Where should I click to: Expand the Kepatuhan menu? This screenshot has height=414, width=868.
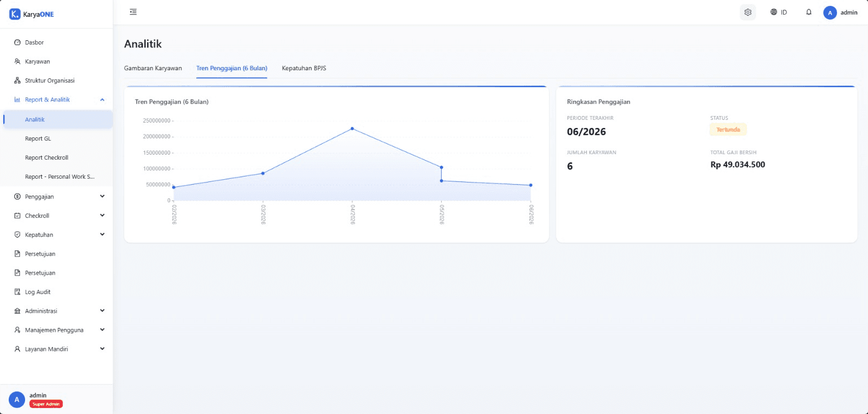pos(102,235)
